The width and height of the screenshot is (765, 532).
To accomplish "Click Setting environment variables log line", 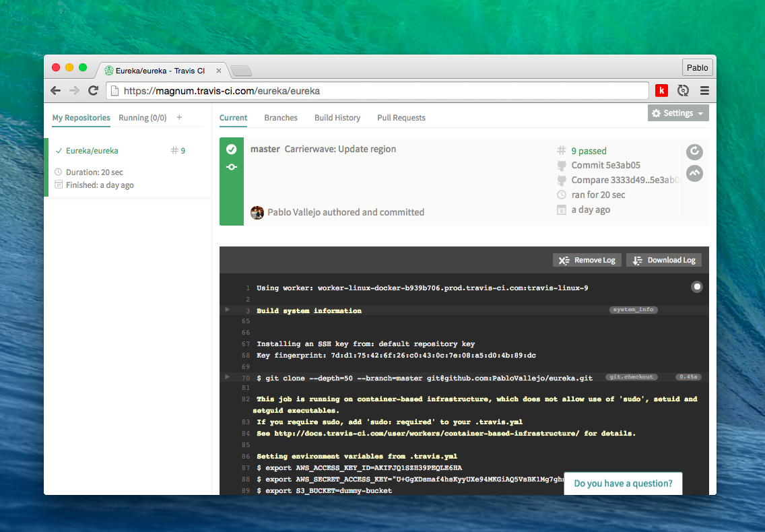I will pyautogui.click(x=357, y=457).
